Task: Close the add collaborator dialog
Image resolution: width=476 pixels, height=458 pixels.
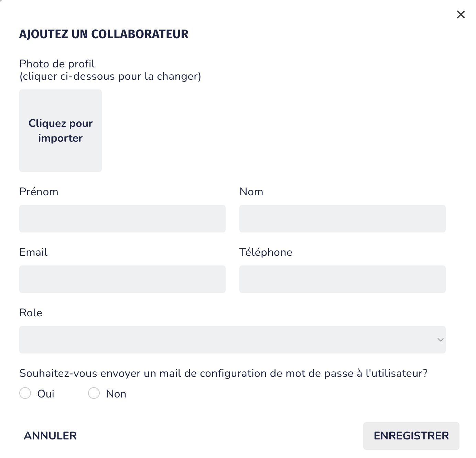Action: 461,14
